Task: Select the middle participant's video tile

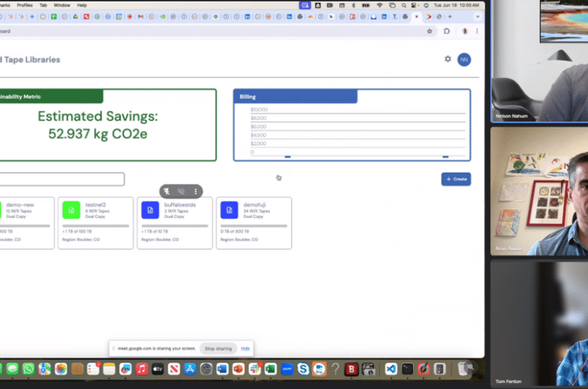Action: [540, 191]
